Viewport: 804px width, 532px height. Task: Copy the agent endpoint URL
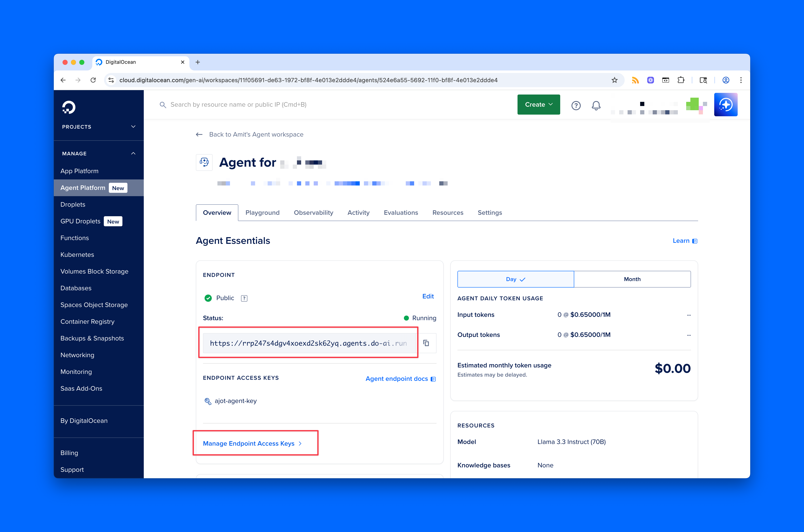pyautogui.click(x=426, y=343)
